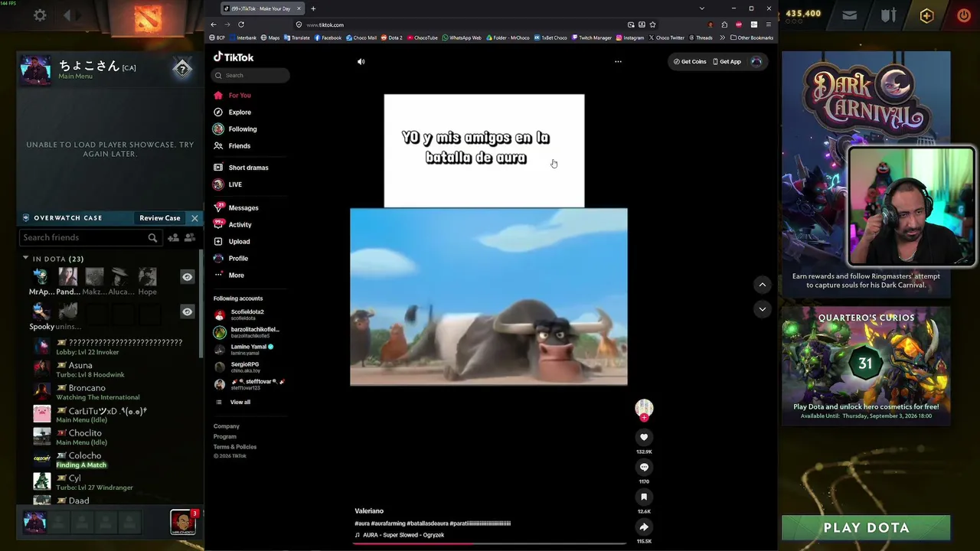Click the browser back arrow
980x551 pixels.
pyautogui.click(x=214, y=24)
